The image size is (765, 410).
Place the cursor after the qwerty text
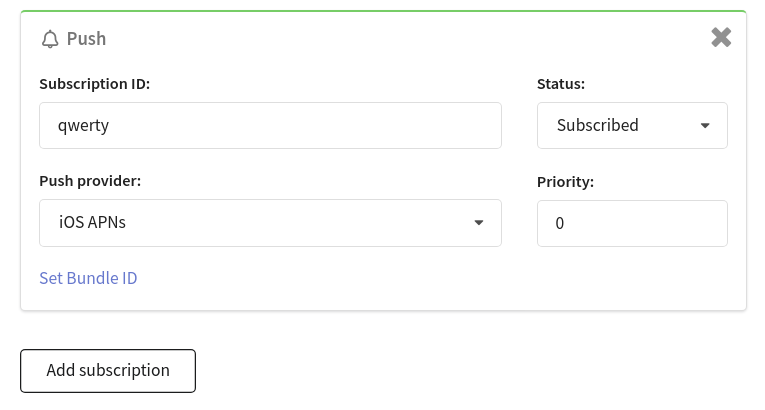[110, 126]
